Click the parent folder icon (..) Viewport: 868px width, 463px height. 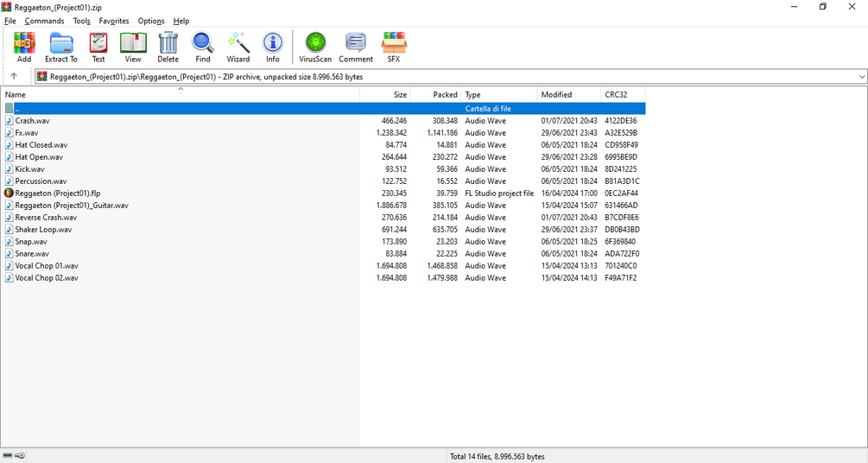pyautogui.click(x=10, y=109)
